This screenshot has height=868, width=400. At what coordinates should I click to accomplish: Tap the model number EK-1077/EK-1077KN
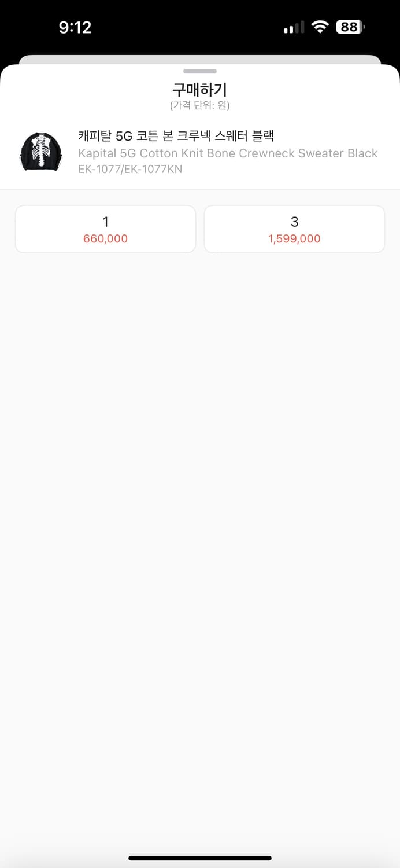130,169
